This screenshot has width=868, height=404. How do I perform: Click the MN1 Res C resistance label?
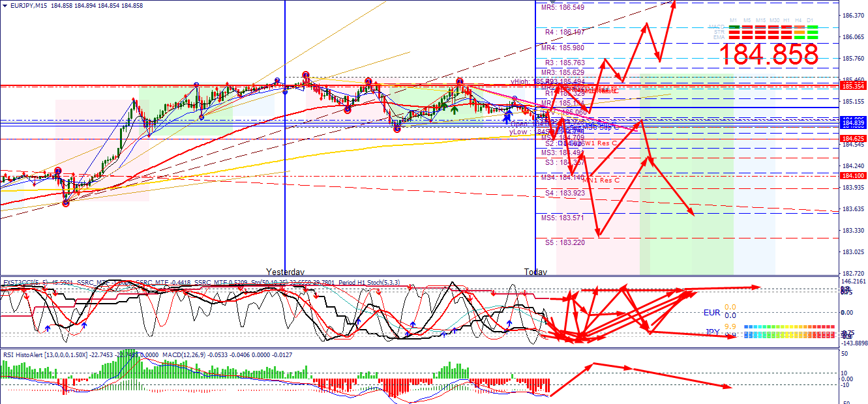[600, 180]
